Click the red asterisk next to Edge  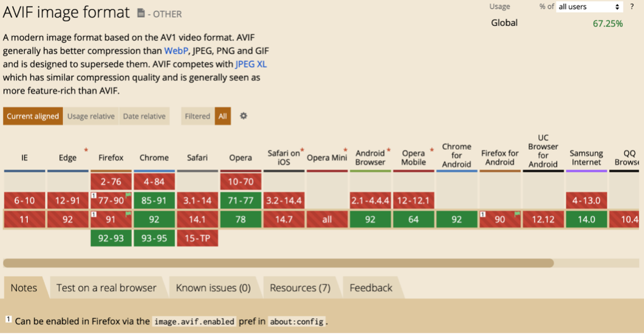[86, 150]
